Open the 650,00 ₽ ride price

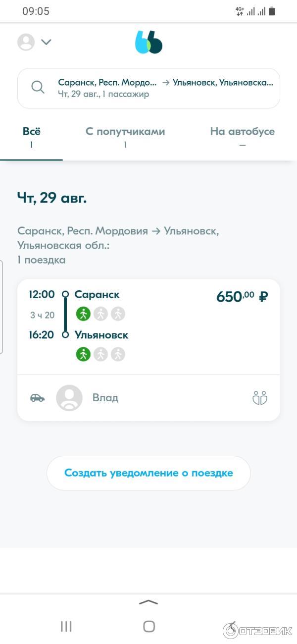(242, 297)
